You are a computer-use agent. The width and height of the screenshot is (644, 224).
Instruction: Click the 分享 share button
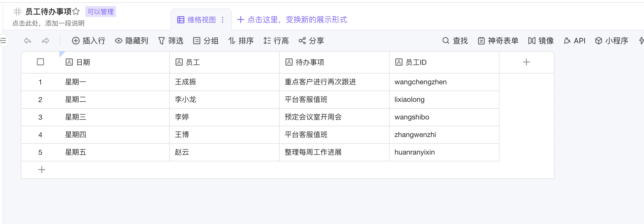(x=311, y=41)
